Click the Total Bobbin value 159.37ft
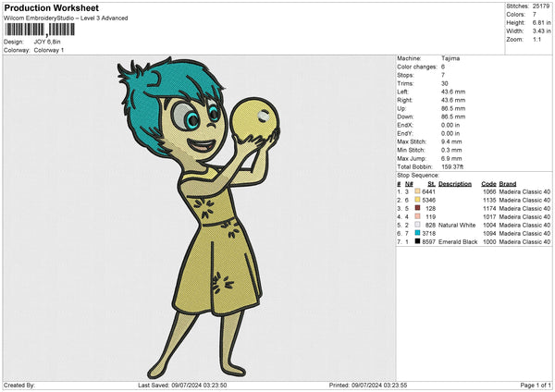 (x=452, y=166)
